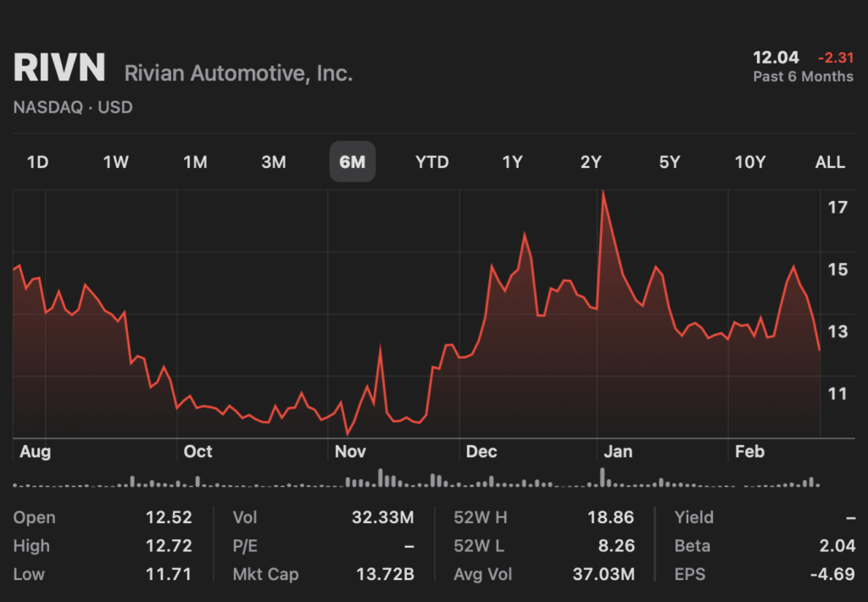The width and height of the screenshot is (868, 602).
Task: Choose the 1M range tab
Action: point(195,162)
